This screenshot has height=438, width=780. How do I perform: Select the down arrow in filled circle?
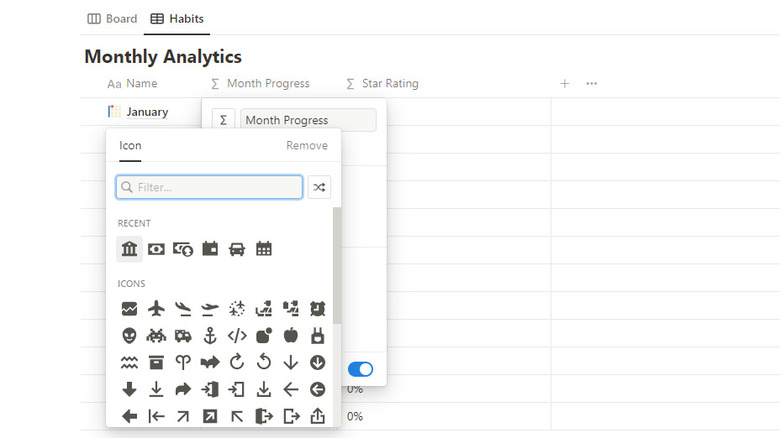[x=317, y=362]
